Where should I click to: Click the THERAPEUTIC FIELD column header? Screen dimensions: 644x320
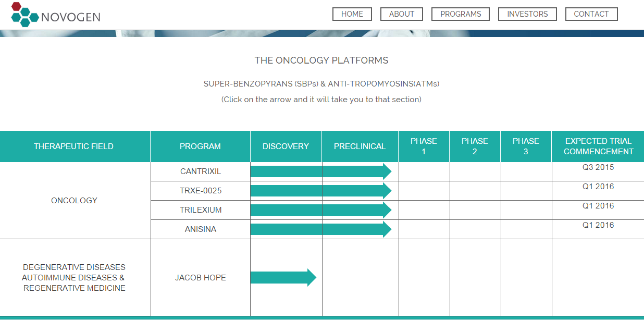(74, 146)
